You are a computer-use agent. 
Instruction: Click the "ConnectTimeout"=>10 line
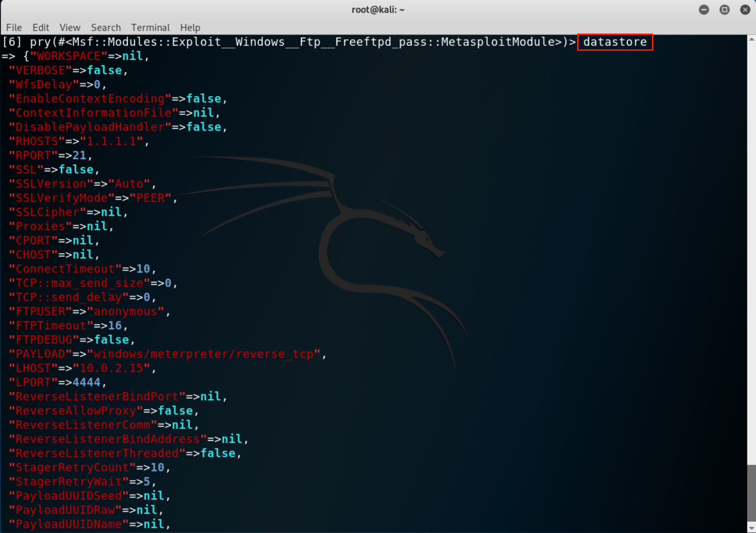(x=83, y=269)
